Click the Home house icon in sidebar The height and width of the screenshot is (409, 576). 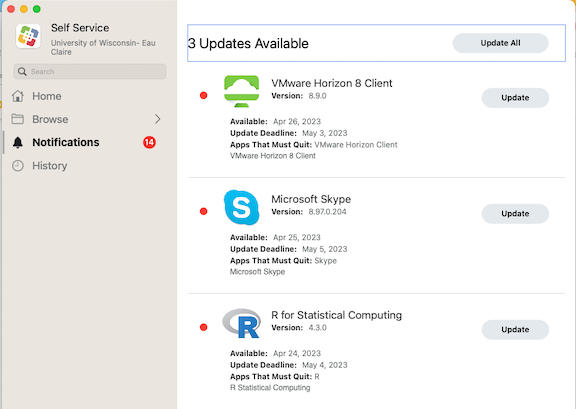coord(18,96)
